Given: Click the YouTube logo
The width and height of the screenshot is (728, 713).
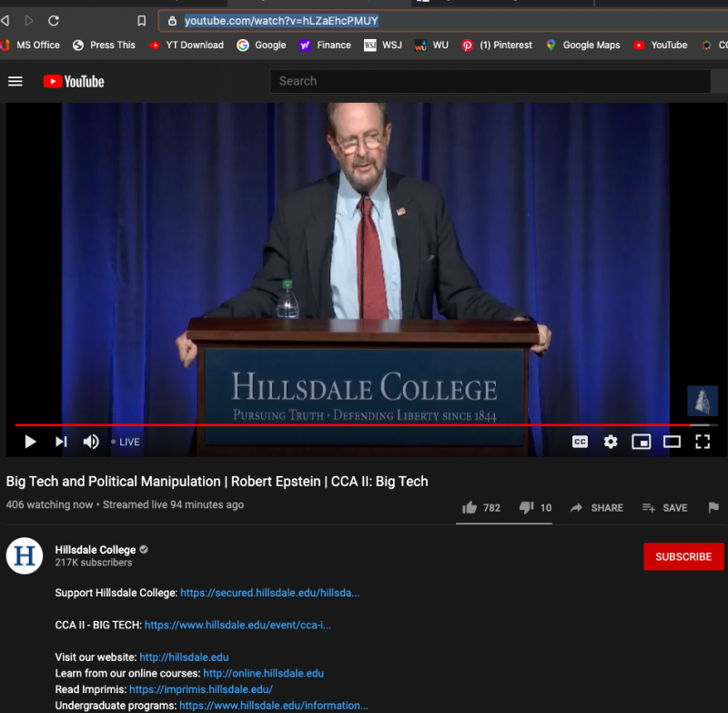Looking at the screenshot, I should pos(74,82).
